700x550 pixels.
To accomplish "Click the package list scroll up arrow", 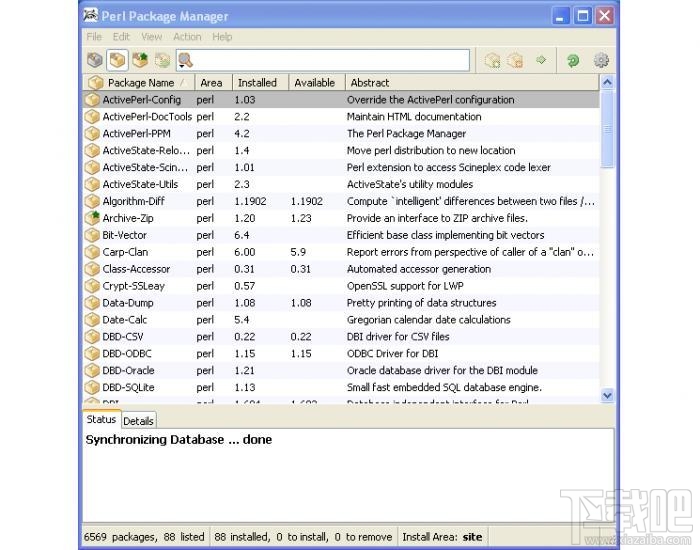I will click(607, 82).
